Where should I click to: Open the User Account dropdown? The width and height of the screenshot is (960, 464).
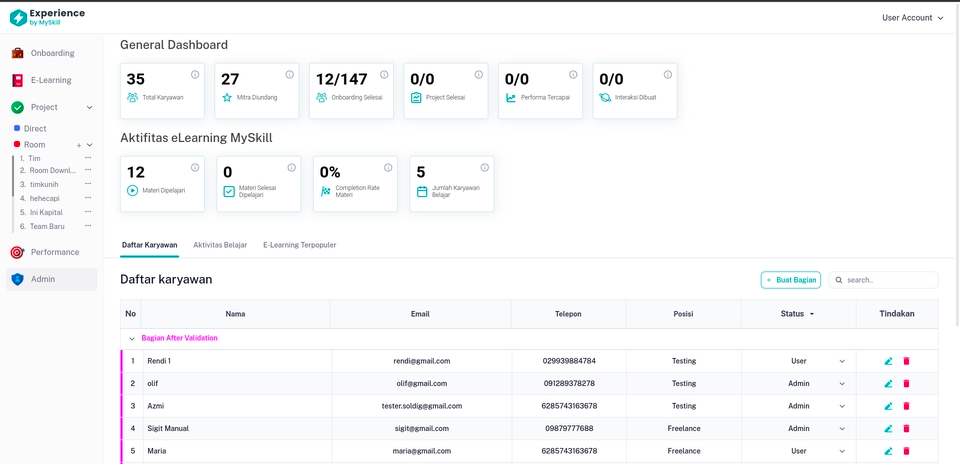[912, 18]
